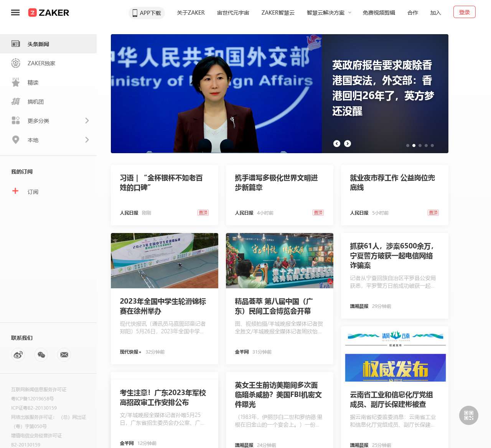Open article 携手谱写多极化世界文明进步新篇章
Viewport: 491px width, 448px height.
tap(277, 183)
